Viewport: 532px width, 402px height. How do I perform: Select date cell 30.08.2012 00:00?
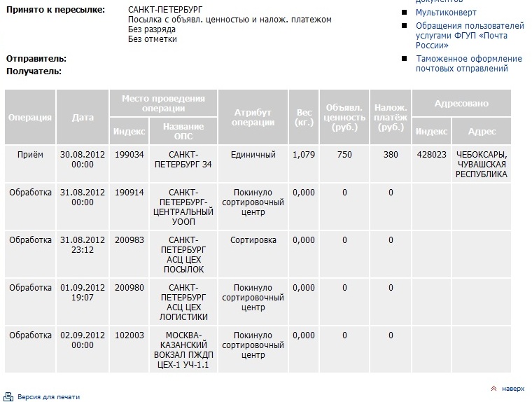coord(83,164)
